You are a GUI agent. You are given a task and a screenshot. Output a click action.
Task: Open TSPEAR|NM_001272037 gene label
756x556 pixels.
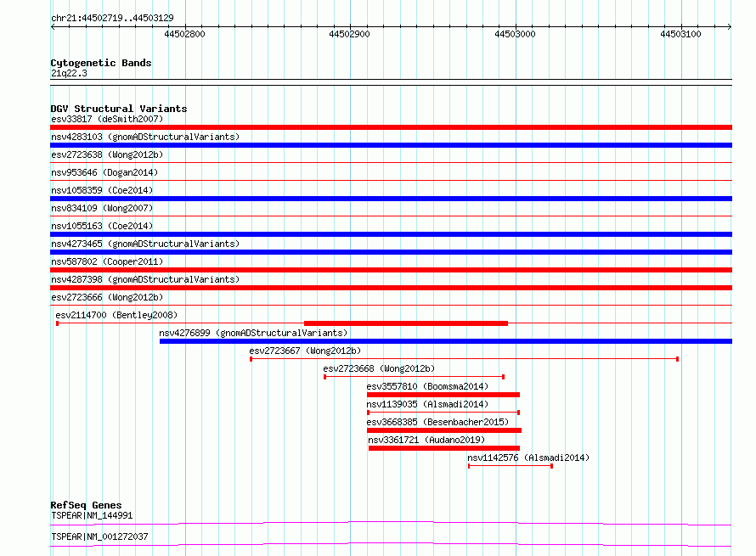tap(99, 536)
